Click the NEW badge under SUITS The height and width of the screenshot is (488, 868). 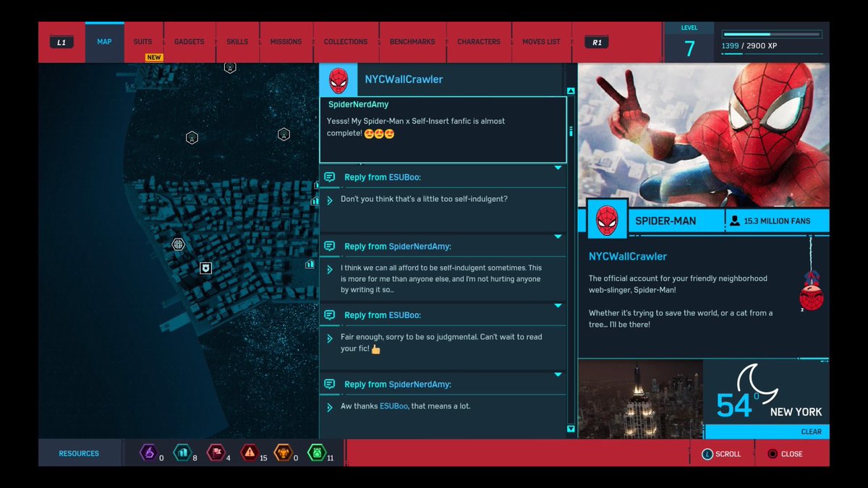(x=154, y=58)
